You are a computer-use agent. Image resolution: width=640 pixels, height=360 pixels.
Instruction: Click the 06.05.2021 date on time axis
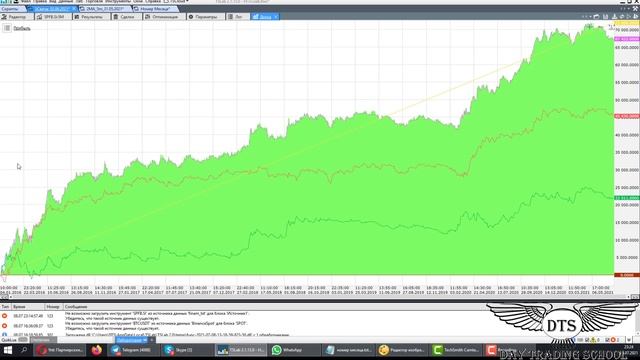click(601, 293)
